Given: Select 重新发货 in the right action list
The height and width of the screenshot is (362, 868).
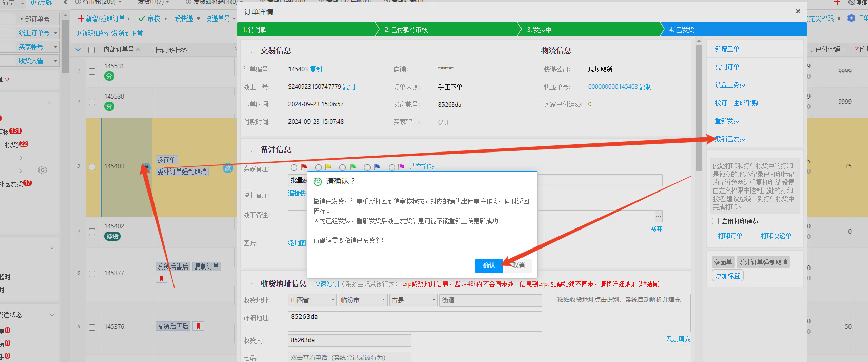Looking at the screenshot, I should coord(727,121).
